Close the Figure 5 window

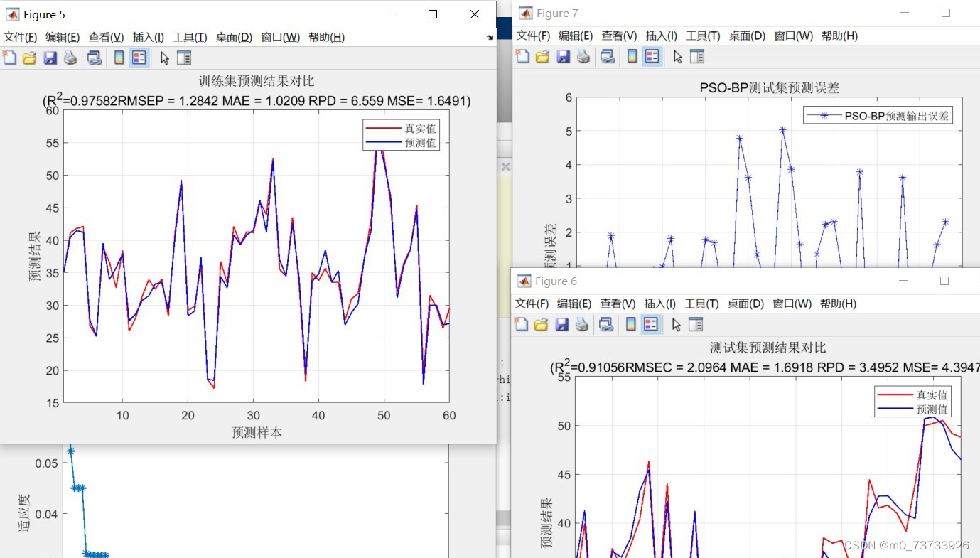[x=475, y=14]
